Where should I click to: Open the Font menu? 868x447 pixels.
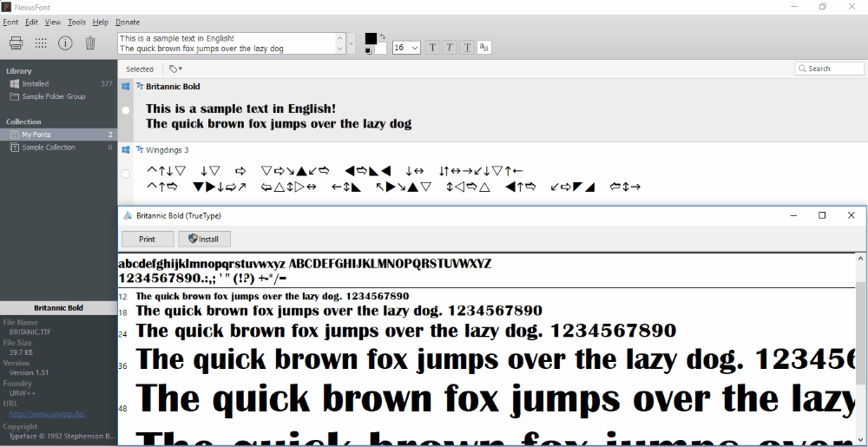point(10,22)
